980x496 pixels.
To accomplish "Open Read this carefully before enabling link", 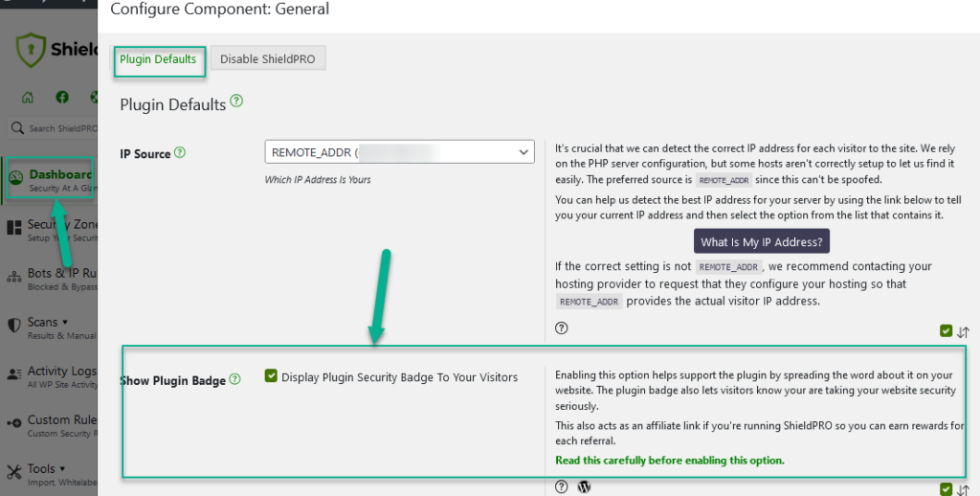I will coord(669,461).
